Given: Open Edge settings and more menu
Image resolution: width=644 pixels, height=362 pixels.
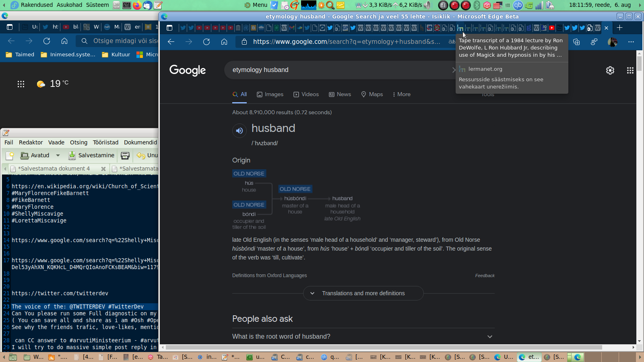Looking at the screenshot, I should [631, 42].
